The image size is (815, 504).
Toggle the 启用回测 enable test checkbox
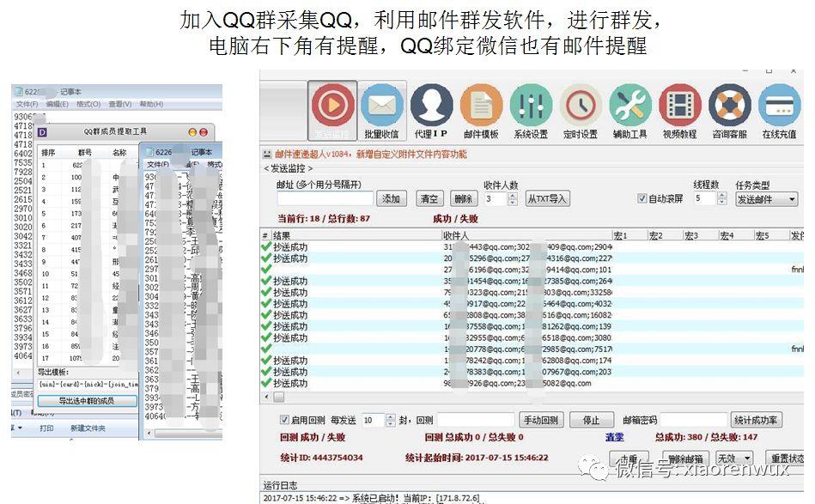pos(284,419)
